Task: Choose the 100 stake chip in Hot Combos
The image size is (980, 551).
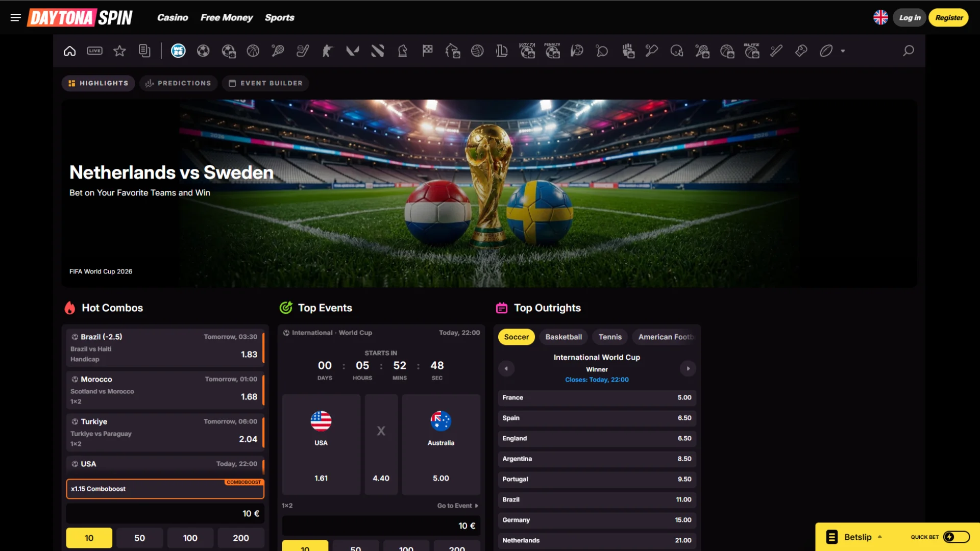Action: (x=190, y=538)
